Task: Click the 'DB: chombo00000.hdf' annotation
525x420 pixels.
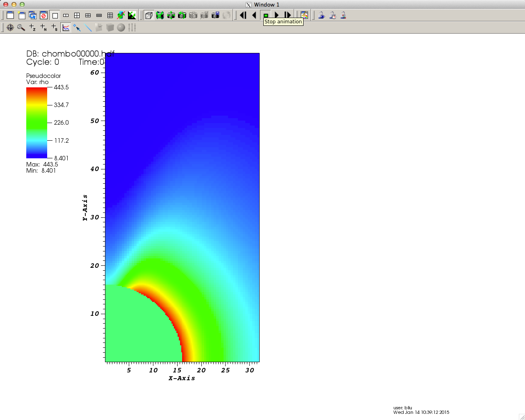Action: pyautogui.click(x=70, y=54)
